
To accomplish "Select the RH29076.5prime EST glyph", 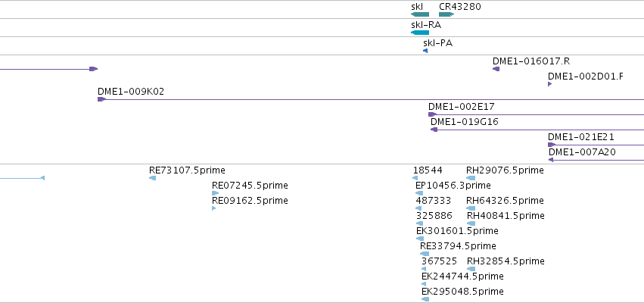I will (x=471, y=178).
